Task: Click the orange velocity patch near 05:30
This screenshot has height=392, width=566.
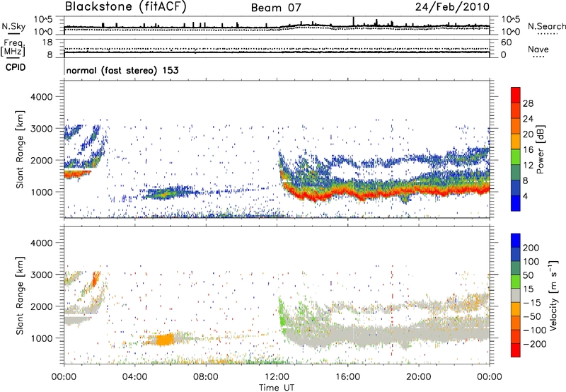Action: [165, 340]
